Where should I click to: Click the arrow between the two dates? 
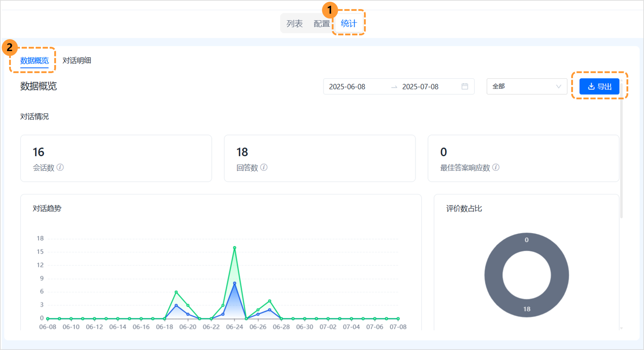click(x=394, y=87)
